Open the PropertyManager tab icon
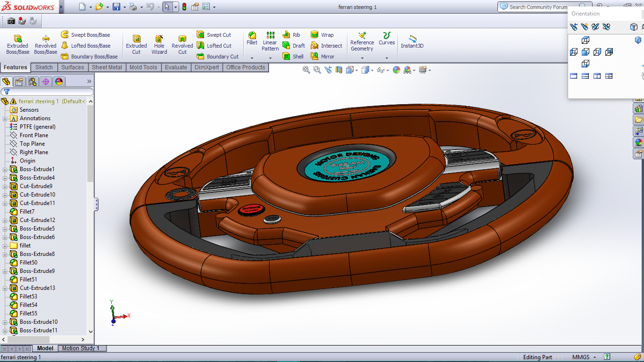This screenshot has height=362, width=644. (x=19, y=82)
